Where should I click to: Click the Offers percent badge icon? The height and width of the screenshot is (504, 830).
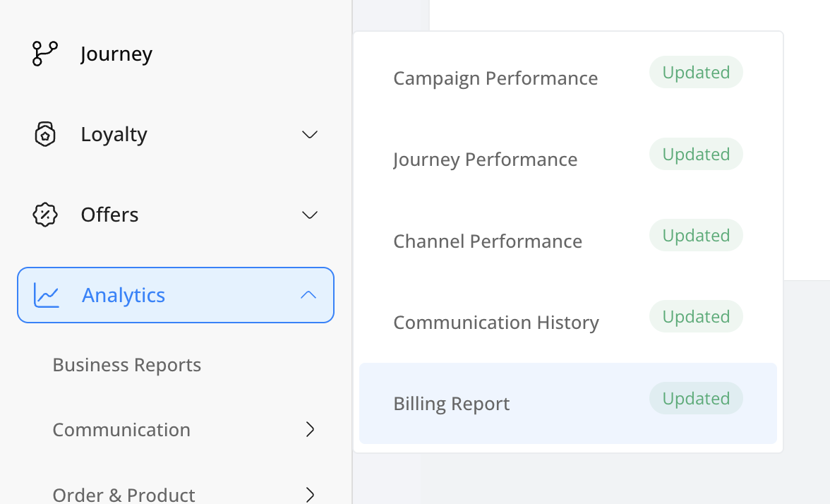pos(45,215)
